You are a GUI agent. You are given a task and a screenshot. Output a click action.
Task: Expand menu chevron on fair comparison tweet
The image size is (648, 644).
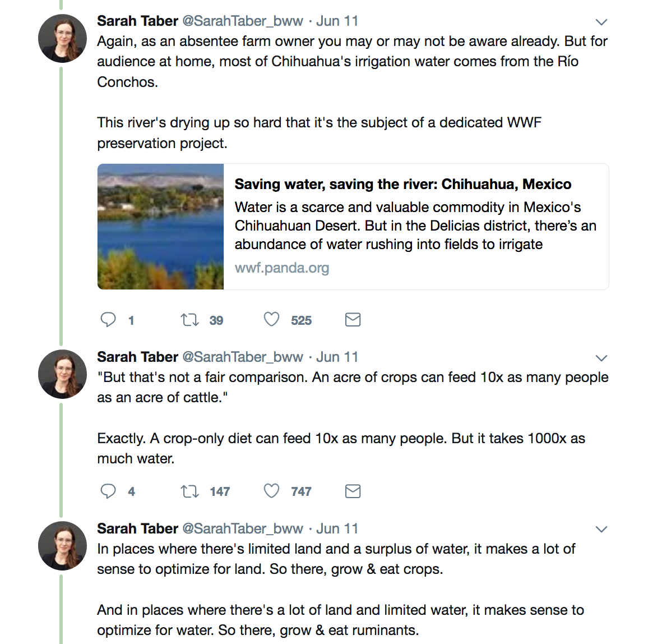[601, 358]
